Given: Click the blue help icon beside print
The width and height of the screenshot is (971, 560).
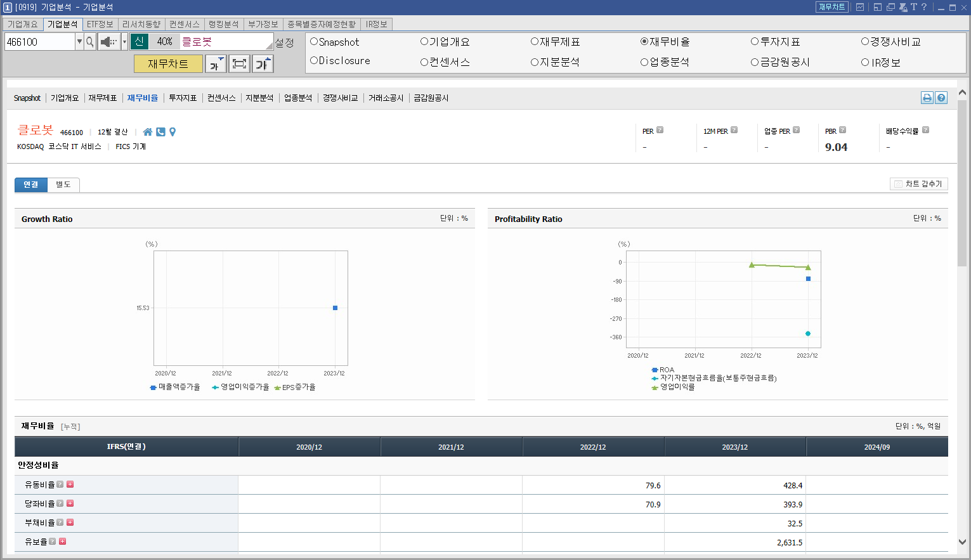Looking at the screenshot, I should [941, 98].
